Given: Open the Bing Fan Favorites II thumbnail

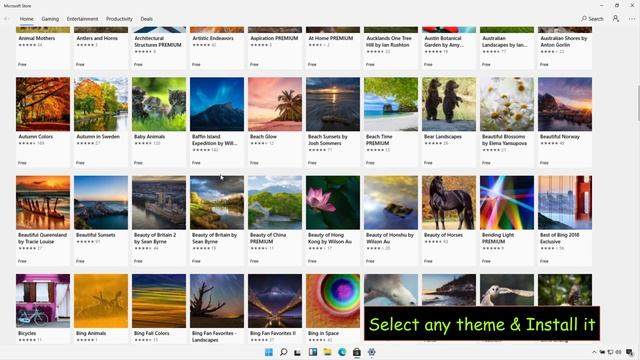Looking at the screenshot, I should pyautogui.click(x=275, y=301).
